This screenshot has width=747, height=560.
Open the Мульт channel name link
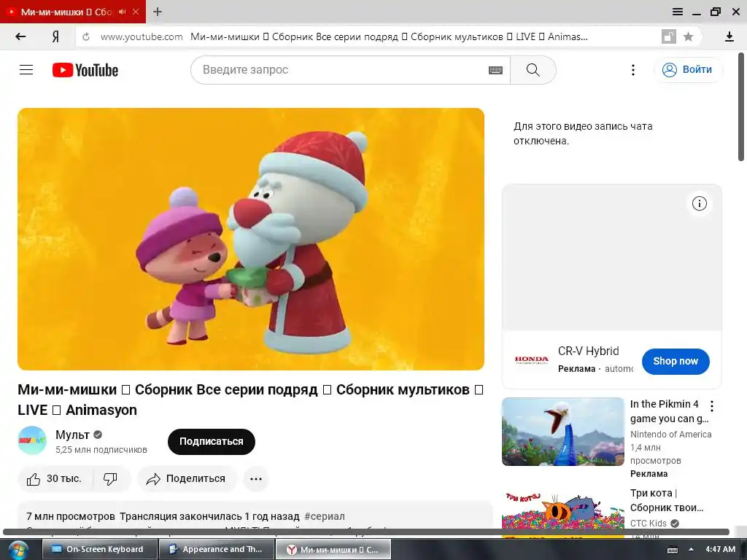pyautogui.click(x=72, y=435)
